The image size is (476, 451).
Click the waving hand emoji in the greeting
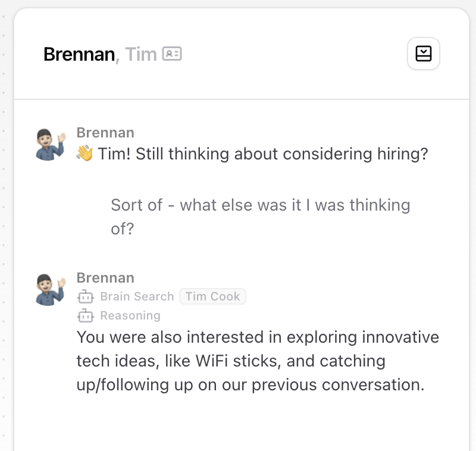85,154
